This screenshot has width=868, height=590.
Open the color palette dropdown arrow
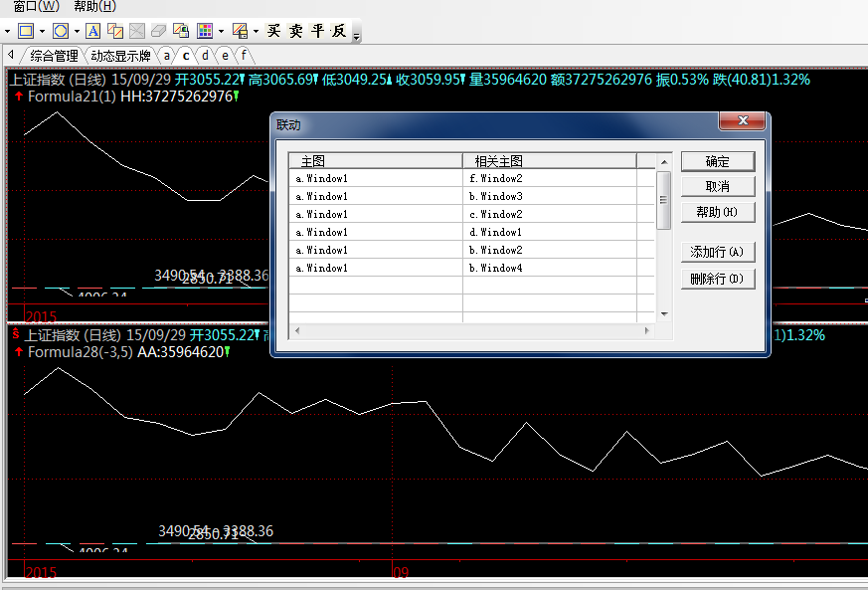(x=221, y=31)
